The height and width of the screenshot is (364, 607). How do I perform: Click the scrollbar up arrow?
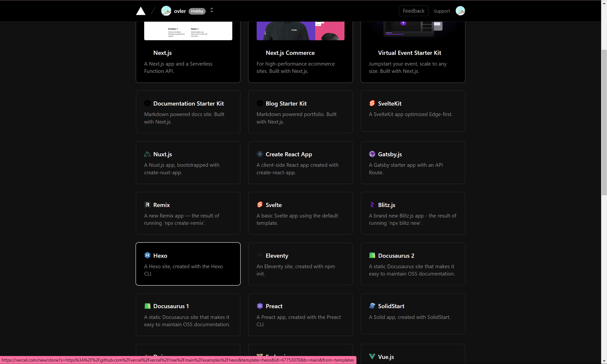click(x=604, y=3)
